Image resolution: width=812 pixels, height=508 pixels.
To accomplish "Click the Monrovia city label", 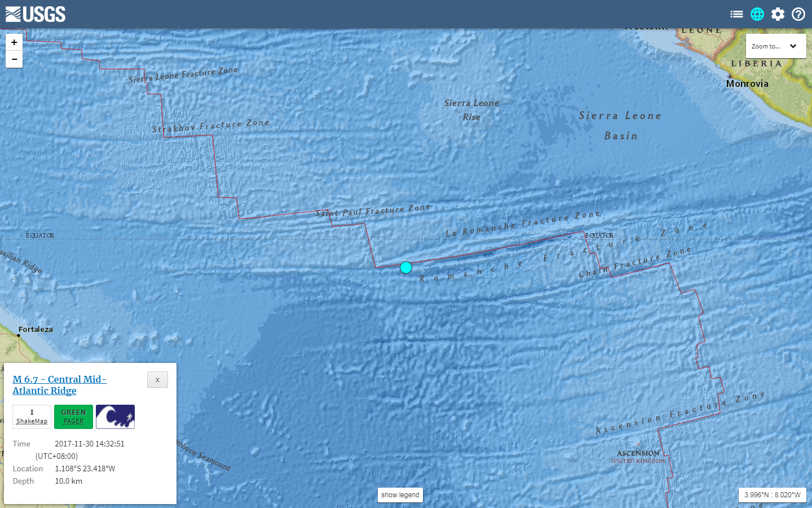I will pos(748,84).
